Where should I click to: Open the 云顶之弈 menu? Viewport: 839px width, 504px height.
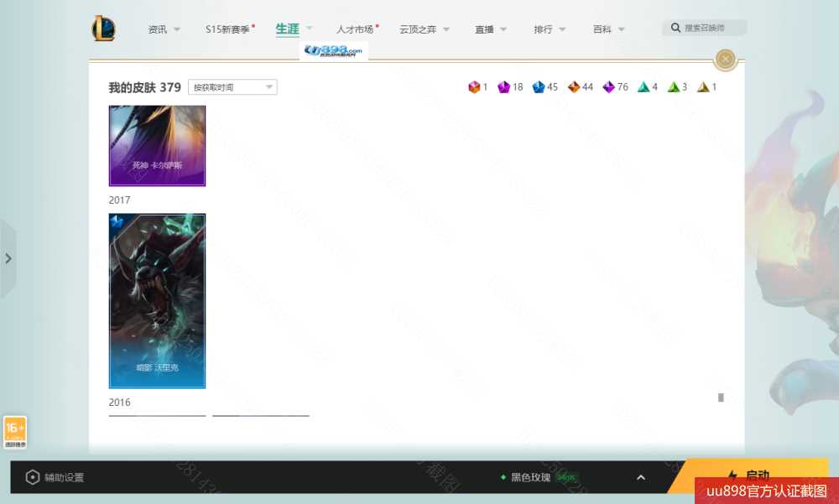click(x=418, y=29)
